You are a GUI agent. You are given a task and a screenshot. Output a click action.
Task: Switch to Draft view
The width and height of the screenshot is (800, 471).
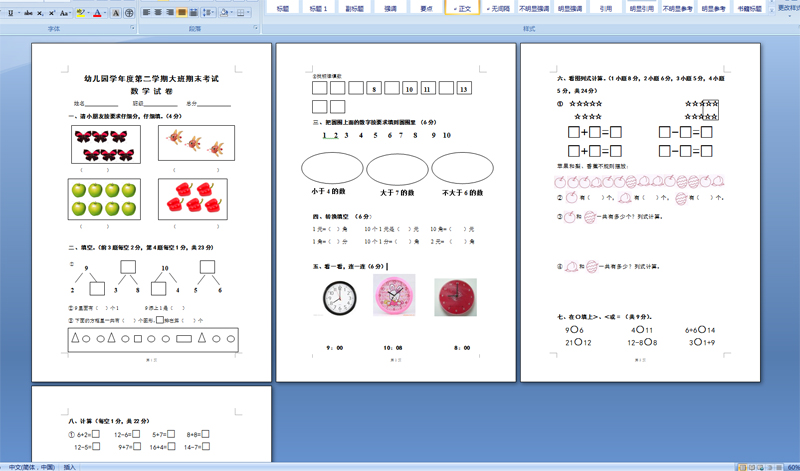[x=778, y=467]
